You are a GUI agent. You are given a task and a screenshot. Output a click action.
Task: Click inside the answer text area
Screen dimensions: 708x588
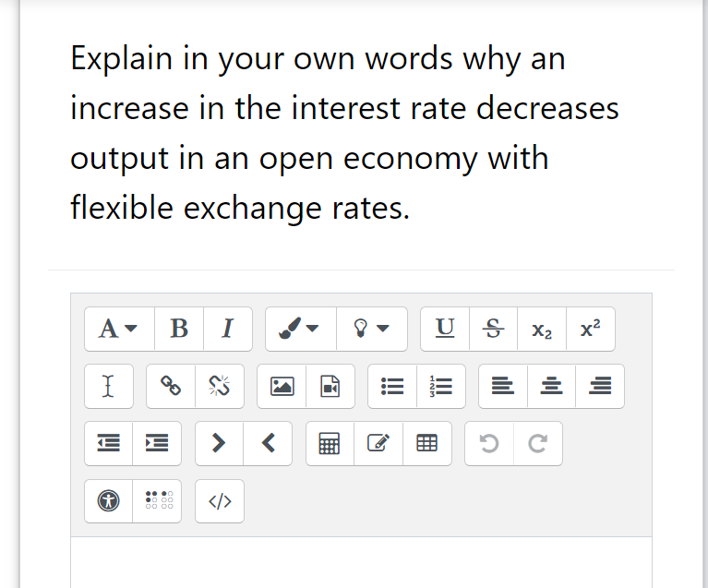coord(361,562)
